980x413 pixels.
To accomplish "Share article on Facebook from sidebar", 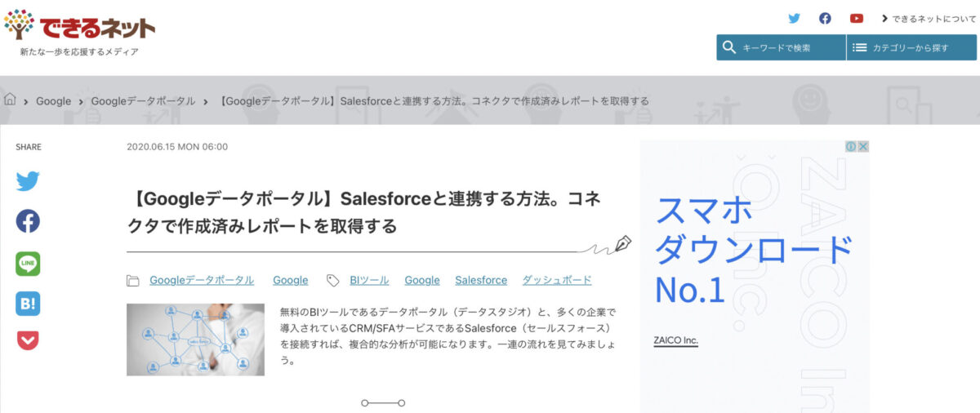I will 28,220.
